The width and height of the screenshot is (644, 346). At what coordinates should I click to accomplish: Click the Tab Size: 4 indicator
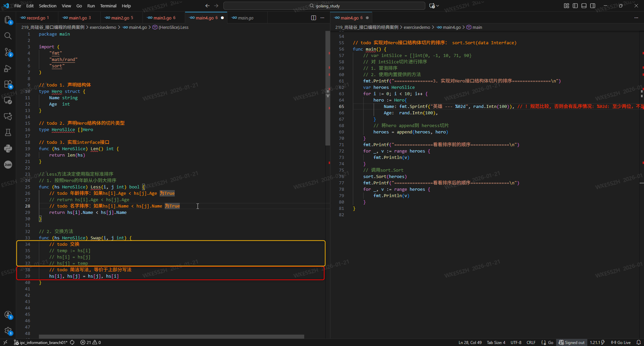coord(496,342)
